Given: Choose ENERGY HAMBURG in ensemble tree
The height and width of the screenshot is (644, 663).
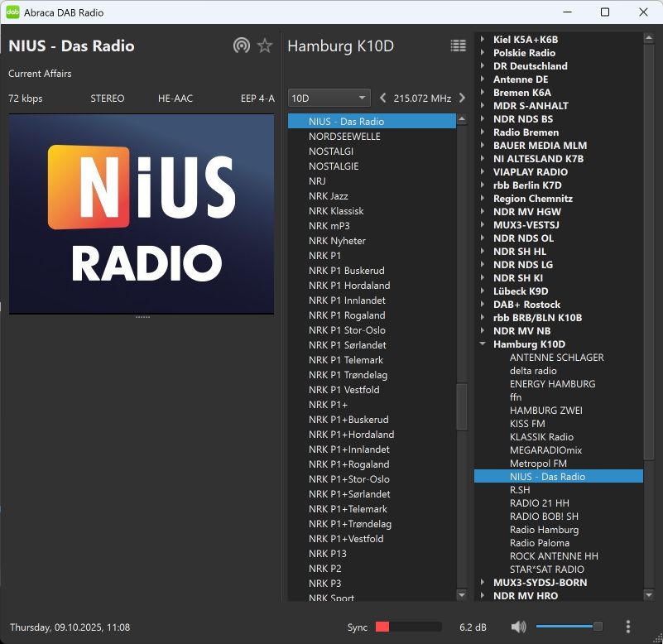Looking at the screenshot, I should 552,384.
